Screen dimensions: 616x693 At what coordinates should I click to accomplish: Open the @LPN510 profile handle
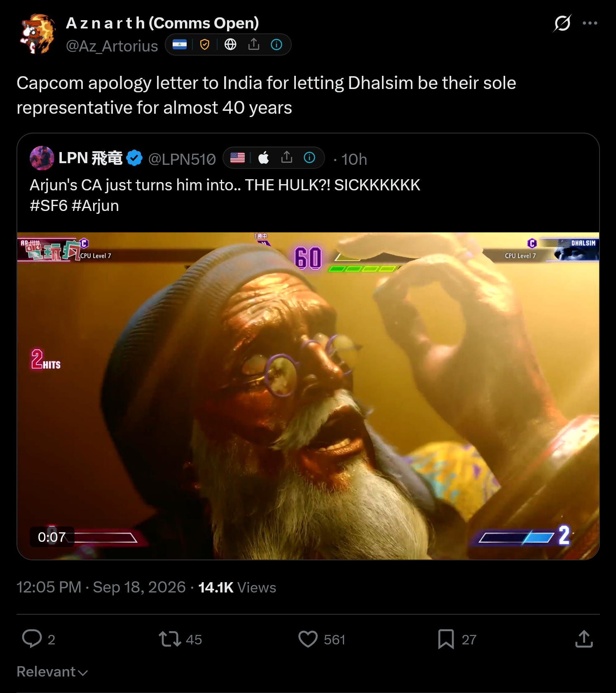click(x=182, y=159)
